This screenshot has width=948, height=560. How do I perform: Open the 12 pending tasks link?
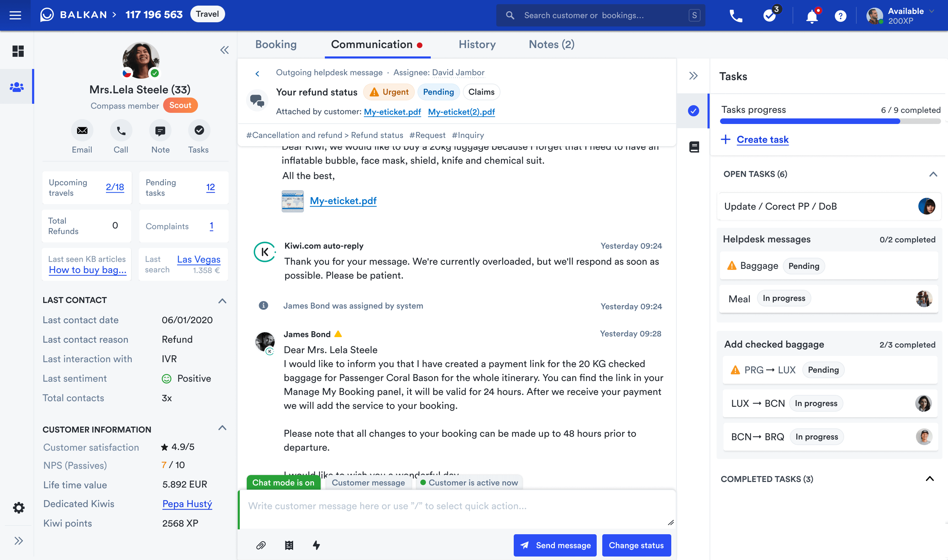click(211, 187)
